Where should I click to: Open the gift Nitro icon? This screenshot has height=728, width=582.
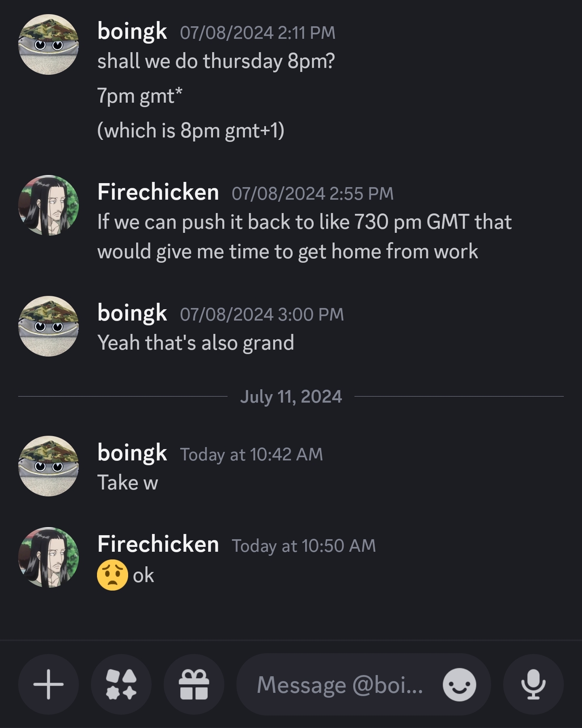point(194,684)
